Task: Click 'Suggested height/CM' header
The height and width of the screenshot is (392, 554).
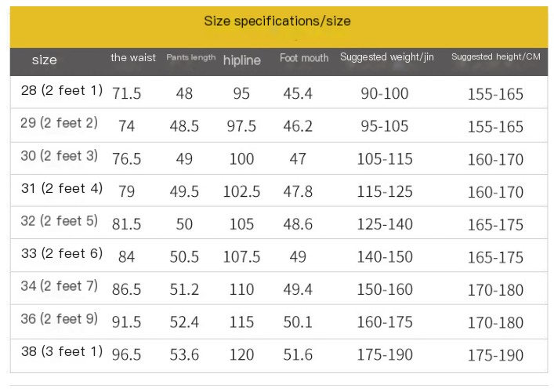Action: (496, 56)
